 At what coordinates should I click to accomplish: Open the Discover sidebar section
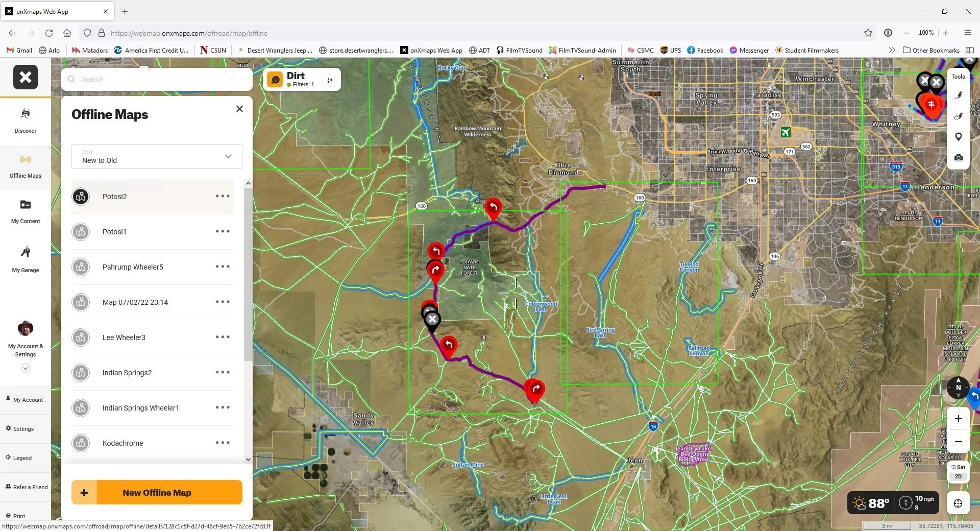tap(26, 121)
